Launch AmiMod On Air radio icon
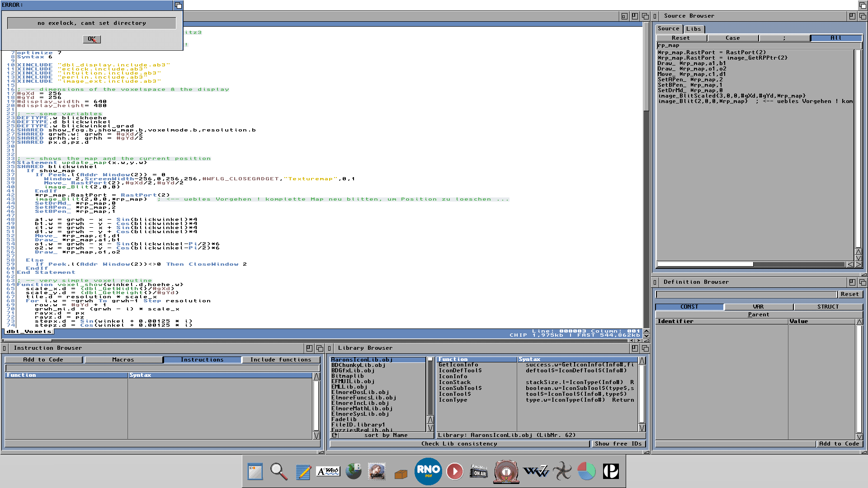 [479, 471]
